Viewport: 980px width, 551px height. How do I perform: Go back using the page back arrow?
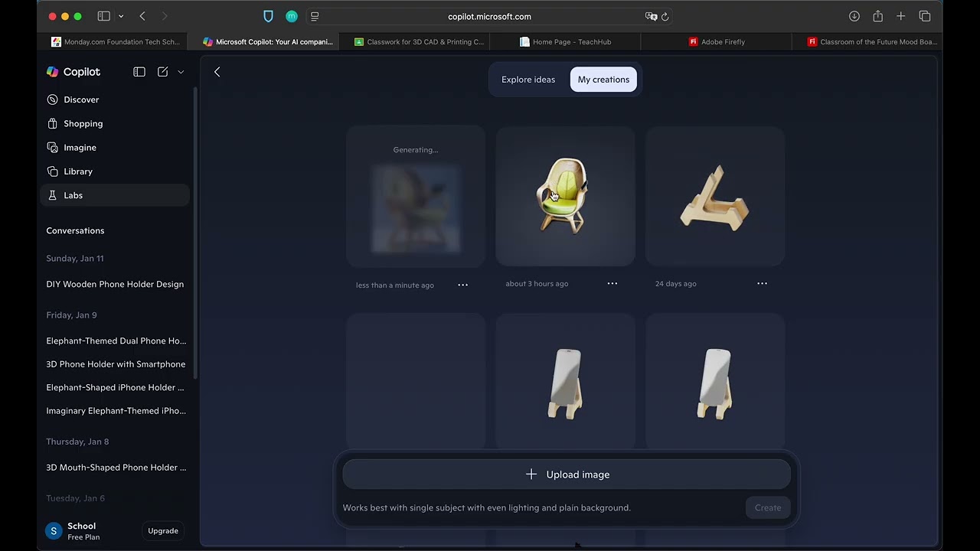pos(217,72)
